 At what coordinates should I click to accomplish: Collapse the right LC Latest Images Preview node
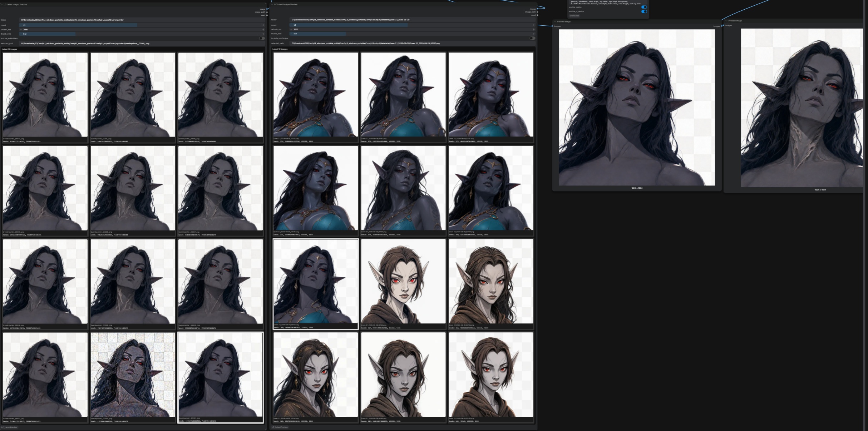point(272,4)
